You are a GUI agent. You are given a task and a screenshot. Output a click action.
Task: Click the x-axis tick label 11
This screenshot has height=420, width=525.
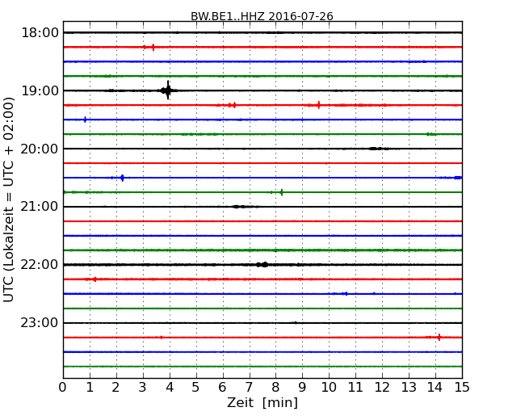[355, 387]
